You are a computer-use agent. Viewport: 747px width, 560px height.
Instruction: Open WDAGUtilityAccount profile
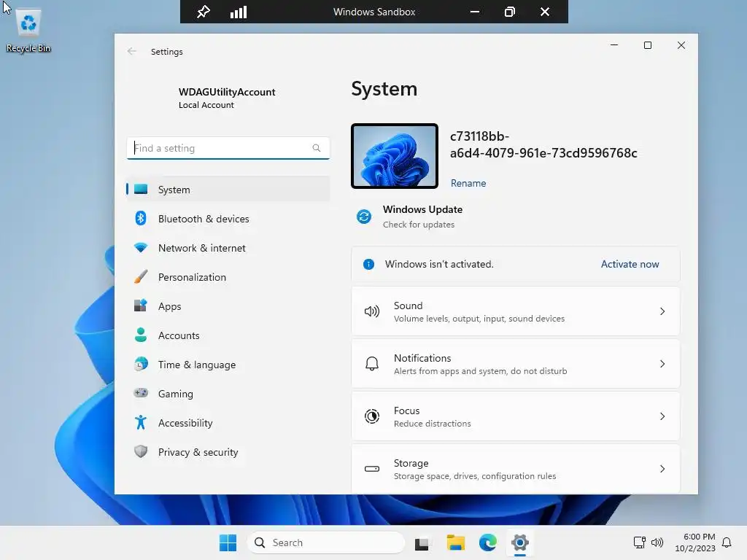[x=227, y=98]
